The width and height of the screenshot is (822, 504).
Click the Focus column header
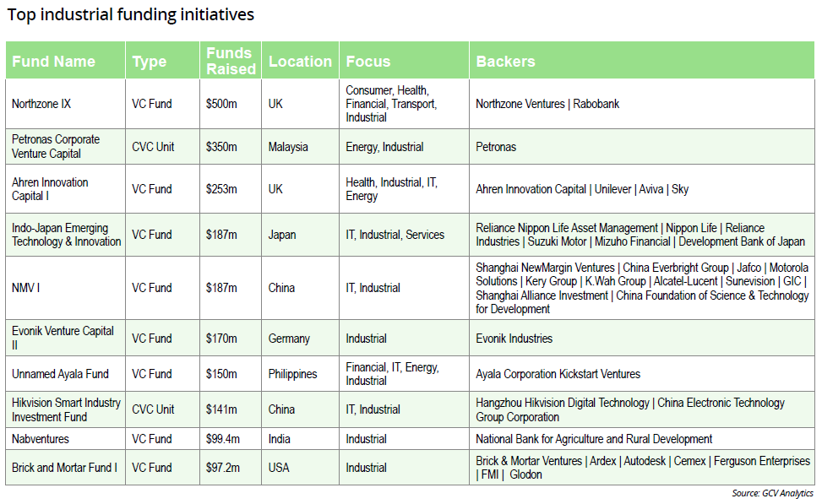point(367,62)
